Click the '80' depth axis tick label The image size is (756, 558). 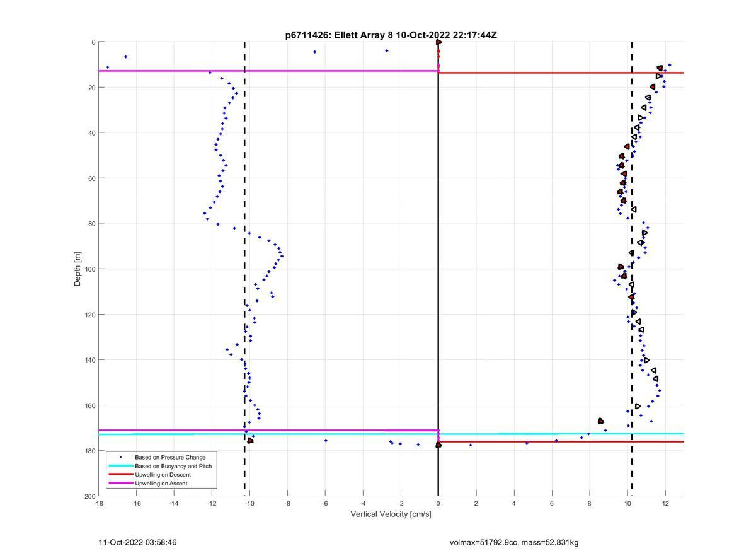(91, 224)
